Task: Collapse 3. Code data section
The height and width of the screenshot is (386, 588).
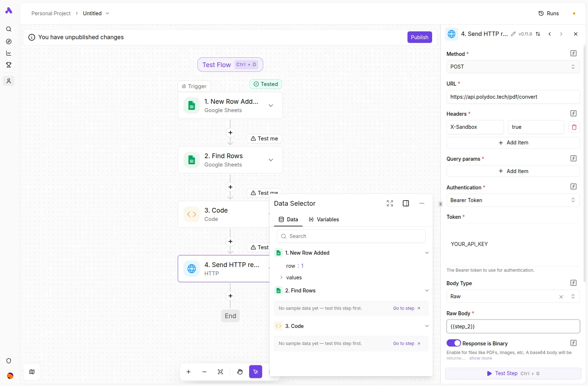Action: click(x=427, y=326)
